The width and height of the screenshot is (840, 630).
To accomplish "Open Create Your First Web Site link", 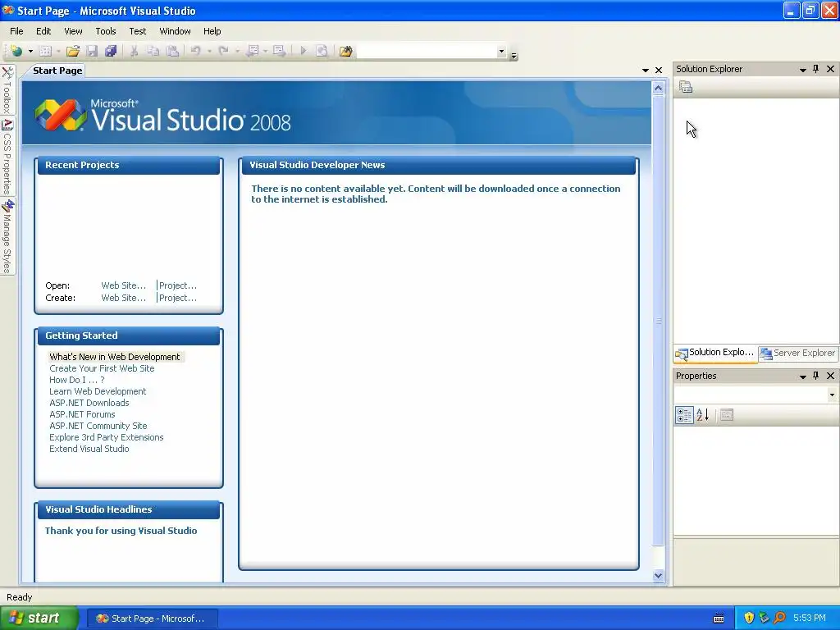I will tap(102, 368).
